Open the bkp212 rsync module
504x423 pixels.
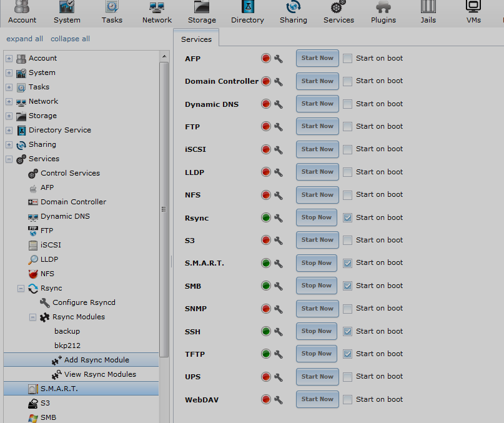click(67, 346)
